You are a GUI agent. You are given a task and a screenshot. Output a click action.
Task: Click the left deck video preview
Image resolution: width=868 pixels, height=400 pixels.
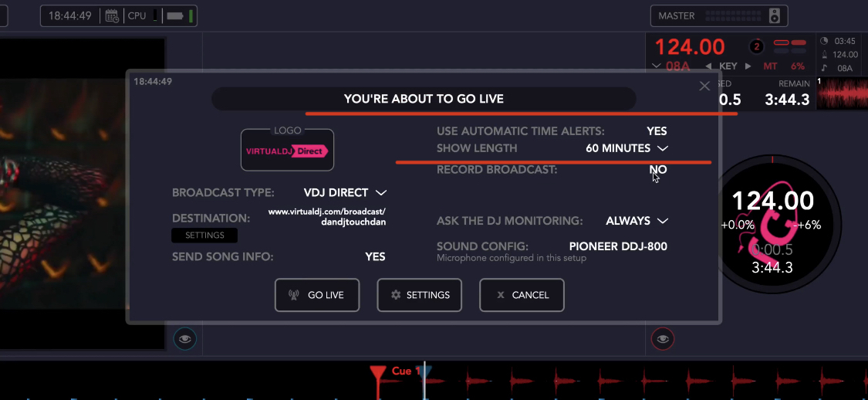point(82,193)
